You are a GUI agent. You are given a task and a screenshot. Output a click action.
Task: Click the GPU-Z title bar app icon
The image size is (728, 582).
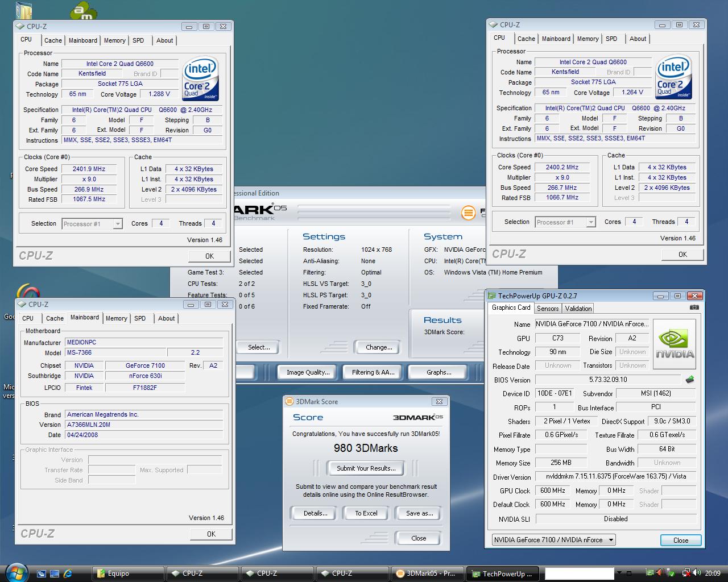tap(491, 296)
